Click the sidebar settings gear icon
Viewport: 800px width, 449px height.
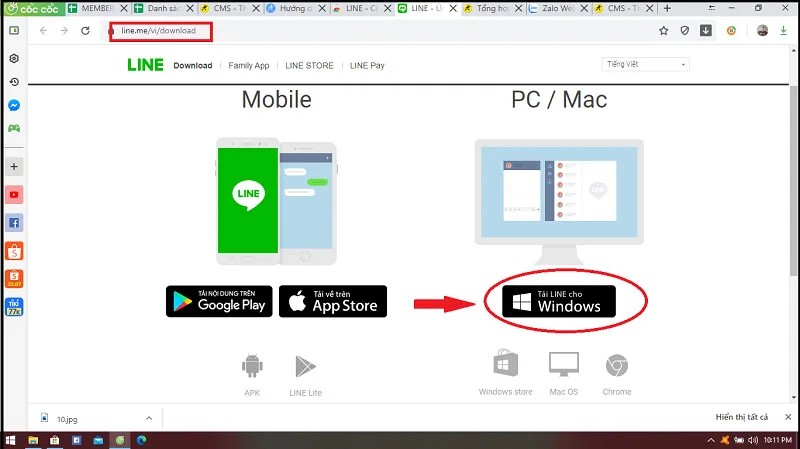pos(14,58)
